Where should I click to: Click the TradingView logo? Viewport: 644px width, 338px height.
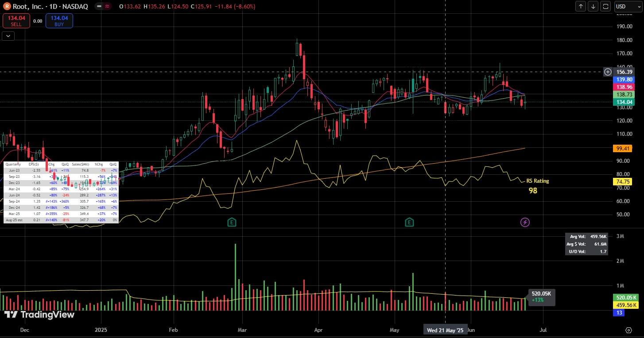pyautogui.click(x=39, y=315)
